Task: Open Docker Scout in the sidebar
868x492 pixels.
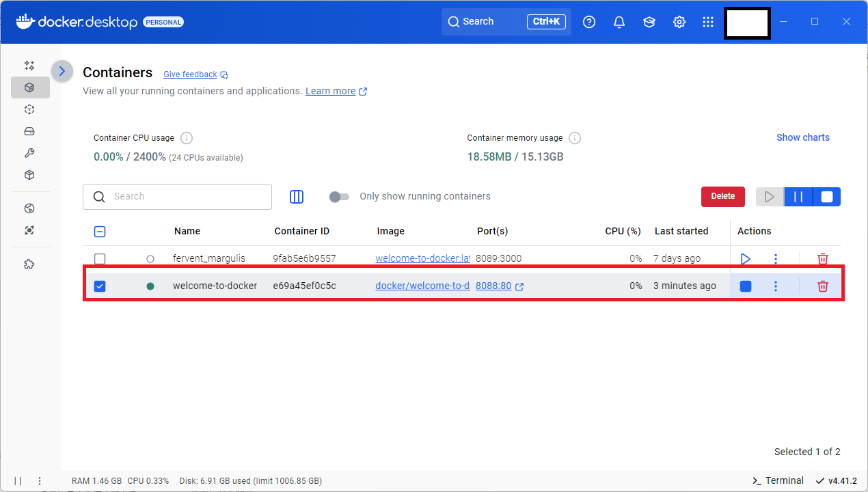Action: point(29,230)
